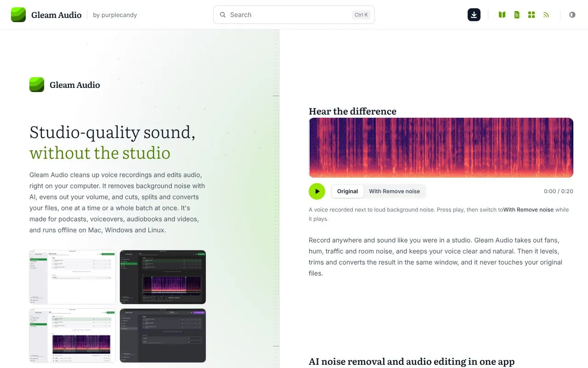
Task: Open the book icon link in the header
Action: (502, 15)
